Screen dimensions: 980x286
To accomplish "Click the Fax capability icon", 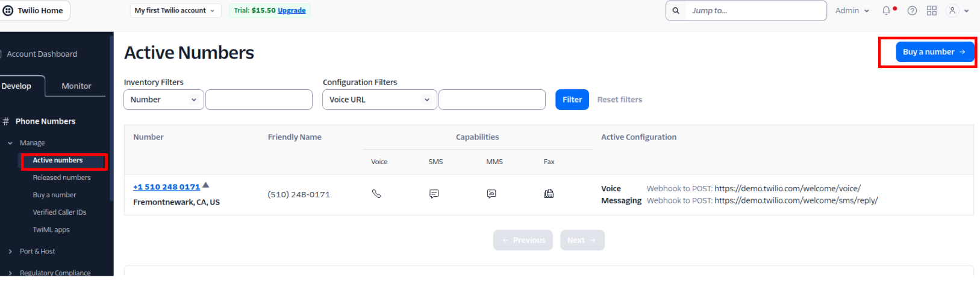I will click(x=549, y=194).
